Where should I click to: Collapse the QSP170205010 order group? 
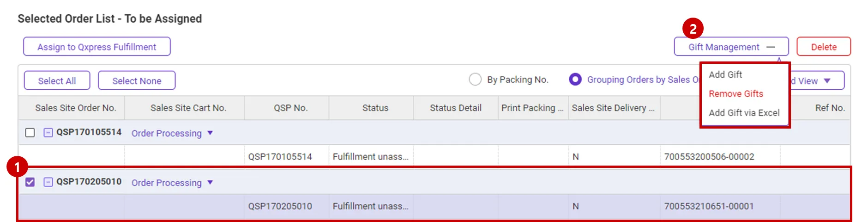click(48, 182)
